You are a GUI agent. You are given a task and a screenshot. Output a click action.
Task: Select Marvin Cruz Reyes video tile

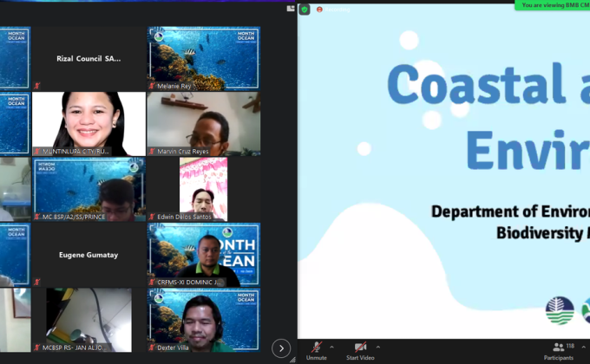tap(204, 124)
